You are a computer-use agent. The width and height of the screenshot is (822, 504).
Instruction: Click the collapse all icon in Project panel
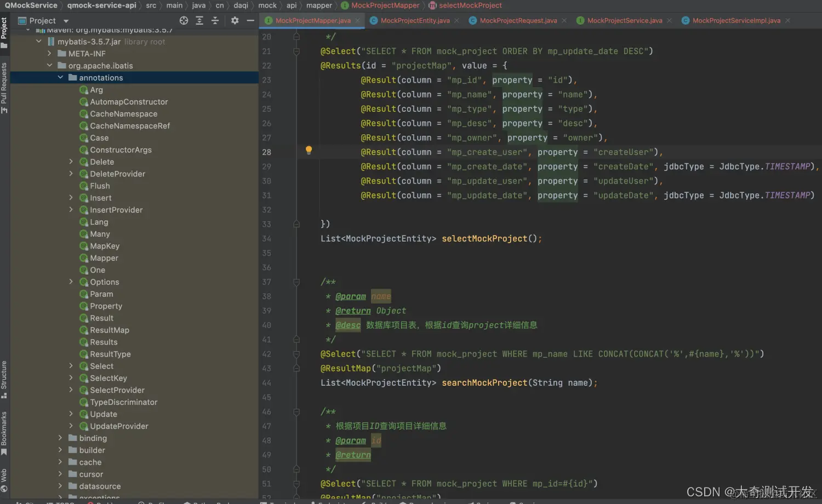(215, 20)
